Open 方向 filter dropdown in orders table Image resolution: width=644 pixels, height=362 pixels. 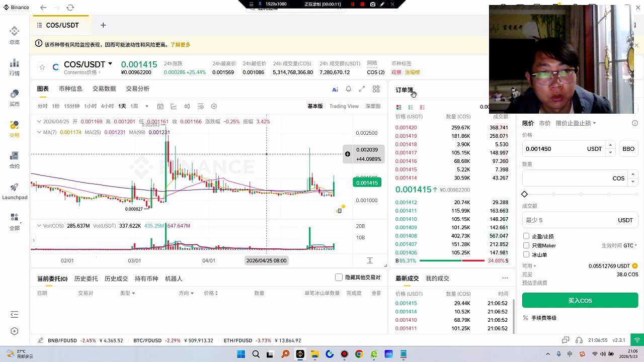(x=186, y=293)
